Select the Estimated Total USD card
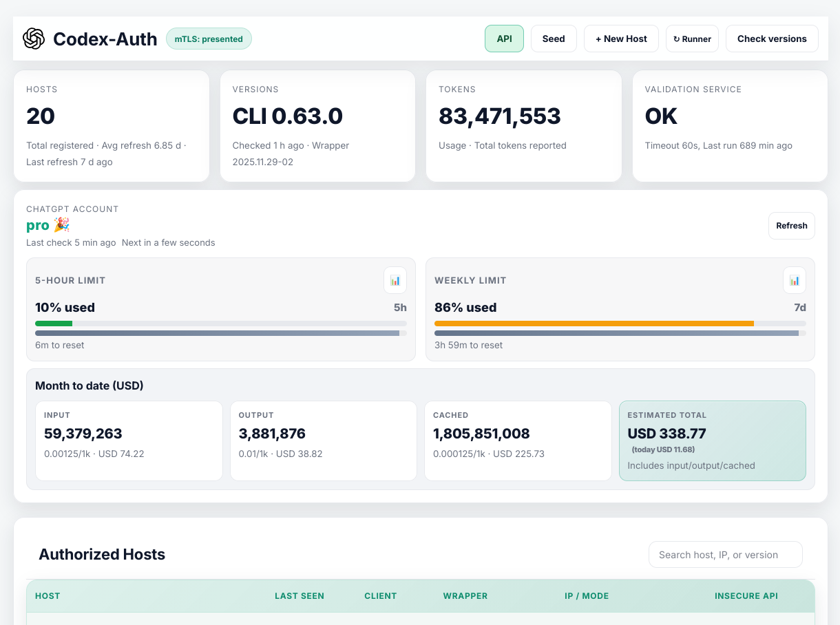Viewport: 840px width, 625px height. [x=713, y=441]
